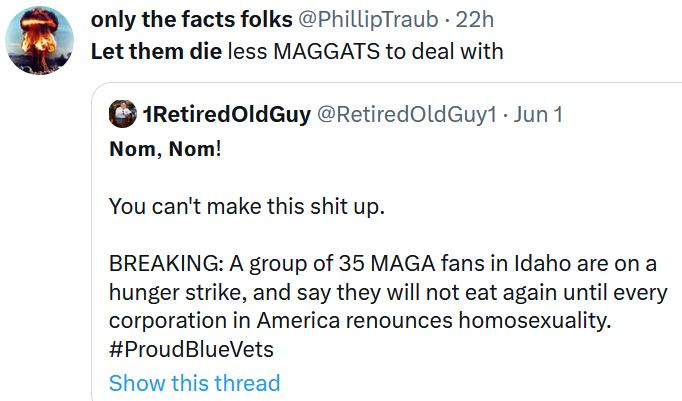
Task: Open the 1RetiredOldGuy small profile picture
Action: (x=122, y=114)
